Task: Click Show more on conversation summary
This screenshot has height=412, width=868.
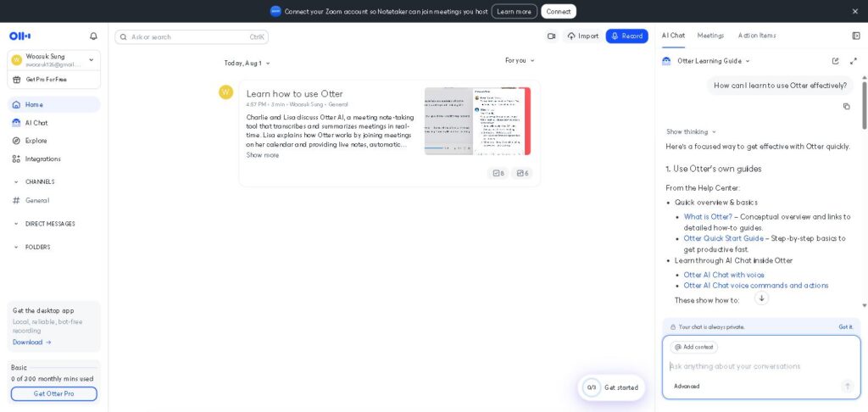Action: (263, 155)
